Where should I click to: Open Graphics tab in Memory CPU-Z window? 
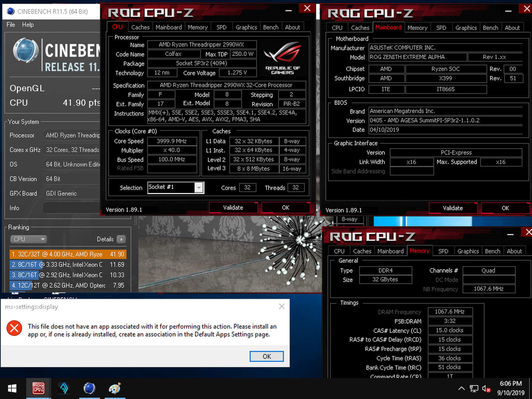(468, 251)
